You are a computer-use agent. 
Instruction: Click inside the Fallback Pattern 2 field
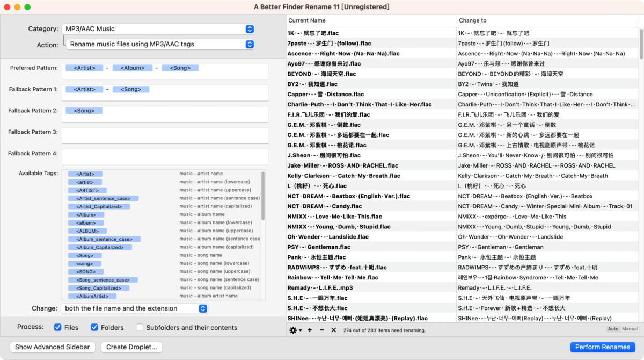point(165,114)
